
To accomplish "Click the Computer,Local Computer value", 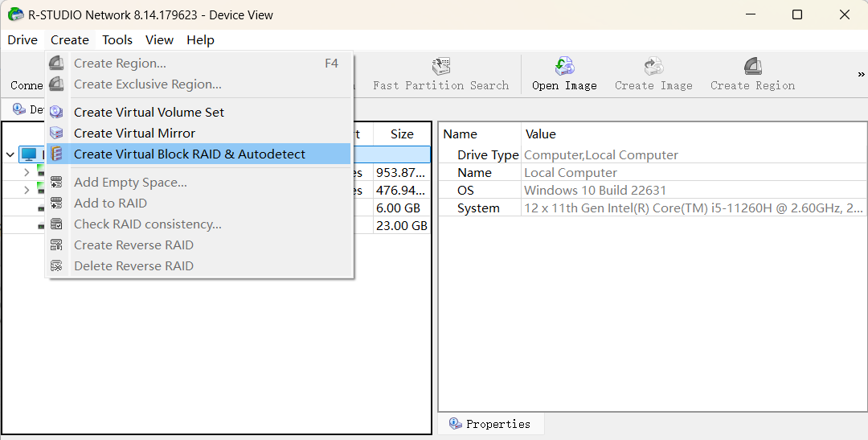I will pyautogui.click(x=601, y=154).
